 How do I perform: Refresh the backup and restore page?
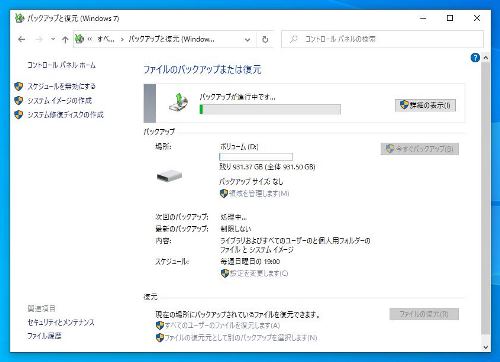(265, 40)
